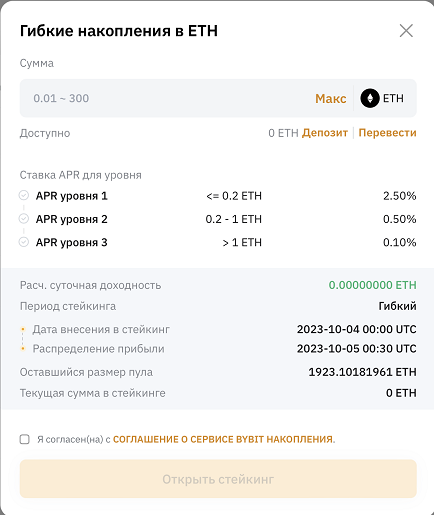The width and height of the screenshot is (434, 515).
Task: Click the Макс button in amount field
Action: click(331, 98)
